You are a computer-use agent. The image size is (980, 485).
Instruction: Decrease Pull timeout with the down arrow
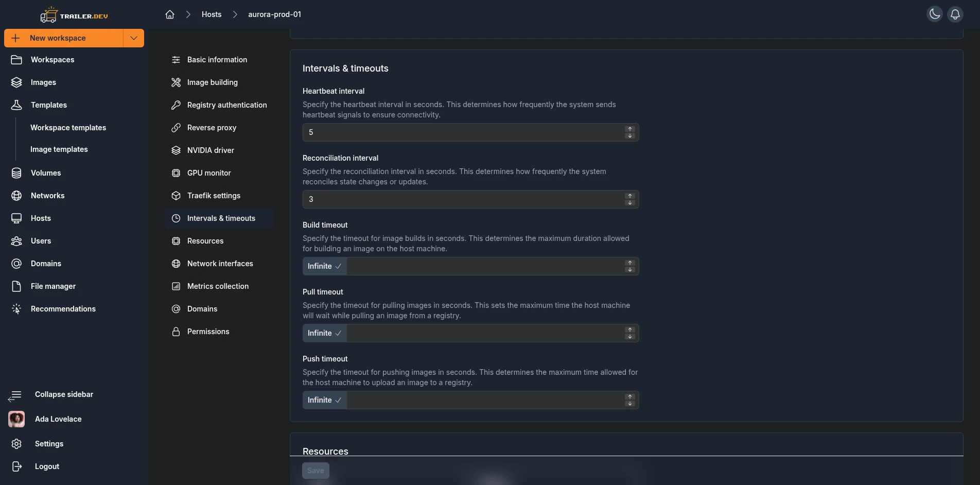[x=630, y=337]
